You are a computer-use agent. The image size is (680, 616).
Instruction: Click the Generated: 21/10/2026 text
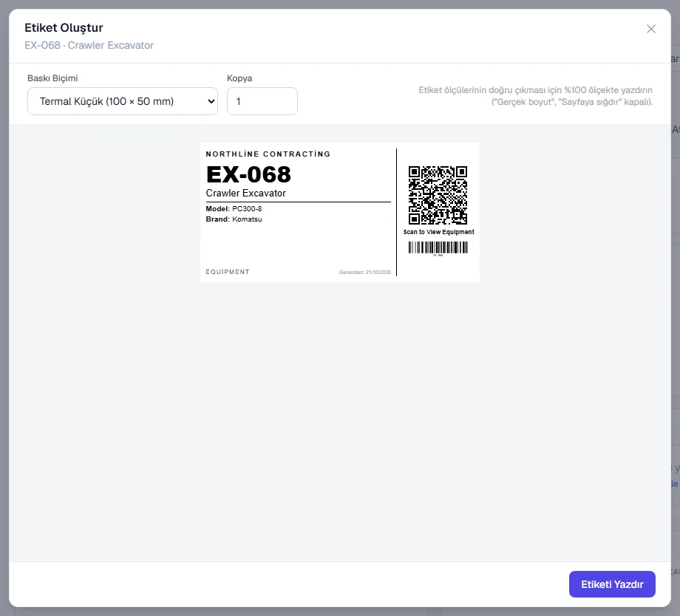pos(364,273)
